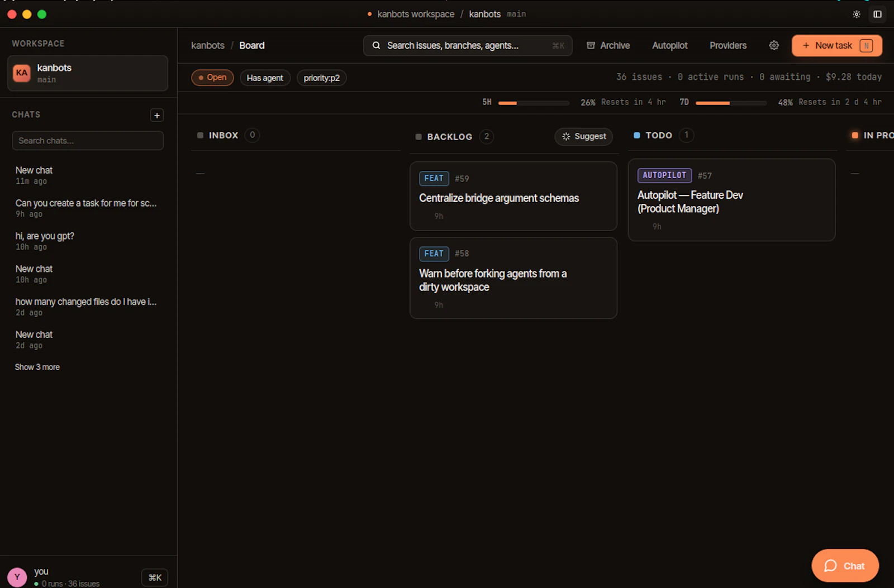Open the Providers page
The height and width of the screenshot is (588, 894).
click(727, 45)
